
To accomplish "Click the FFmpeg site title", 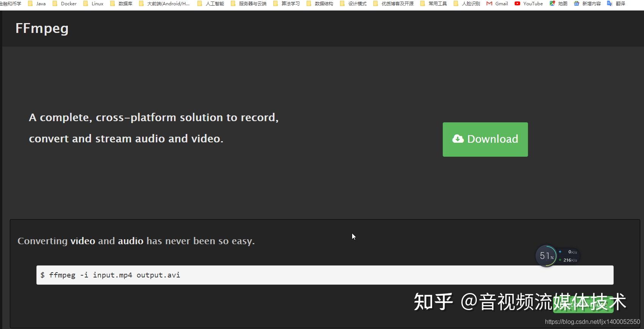I will click(x=42, y=29).
